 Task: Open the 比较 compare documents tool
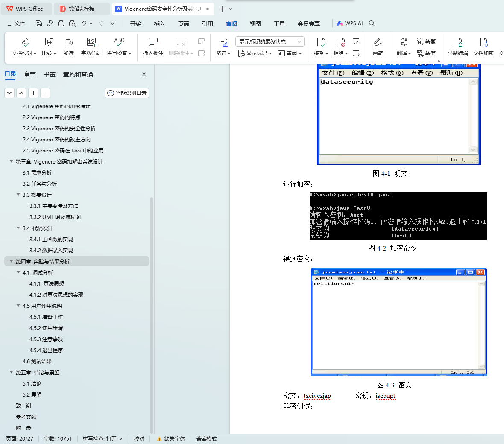click(x=49, y=47)
